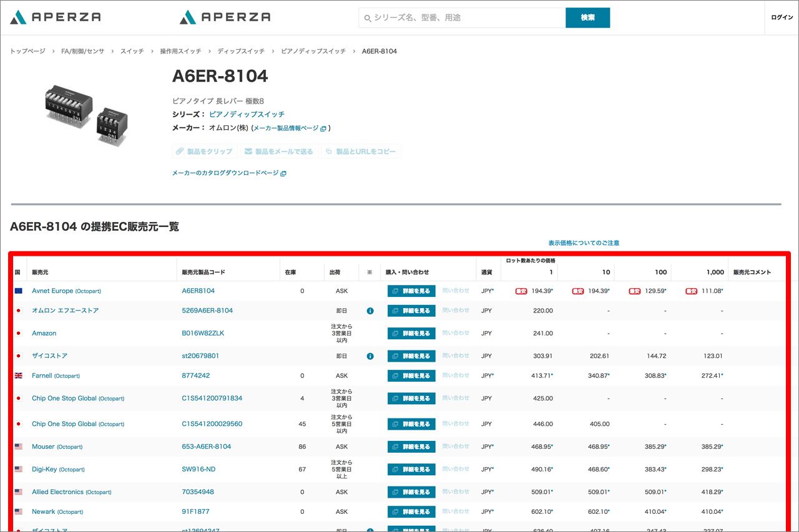Viewport: 799px width, 532px height.
Task: Click 販売元 column header
Action: click(x=40, y=273)
